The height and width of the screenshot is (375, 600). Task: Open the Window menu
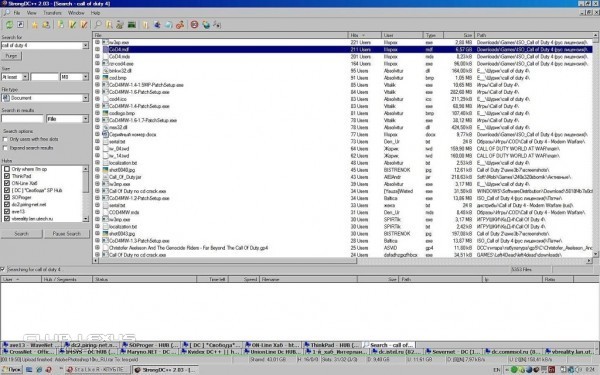point(76,13)
